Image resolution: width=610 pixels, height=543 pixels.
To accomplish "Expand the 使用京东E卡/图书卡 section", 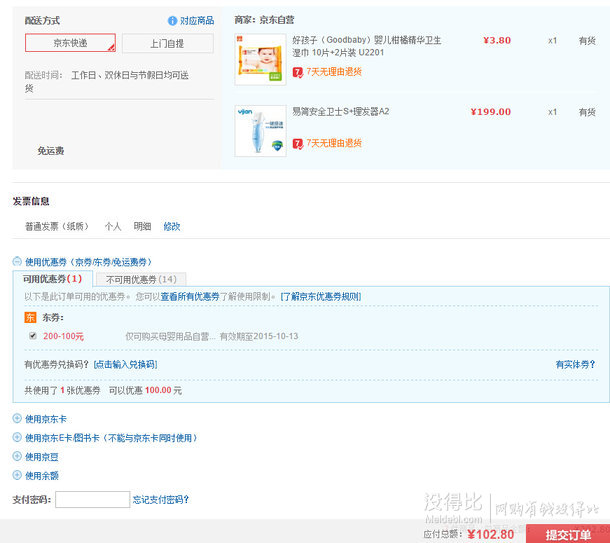I will click(17, 437).
